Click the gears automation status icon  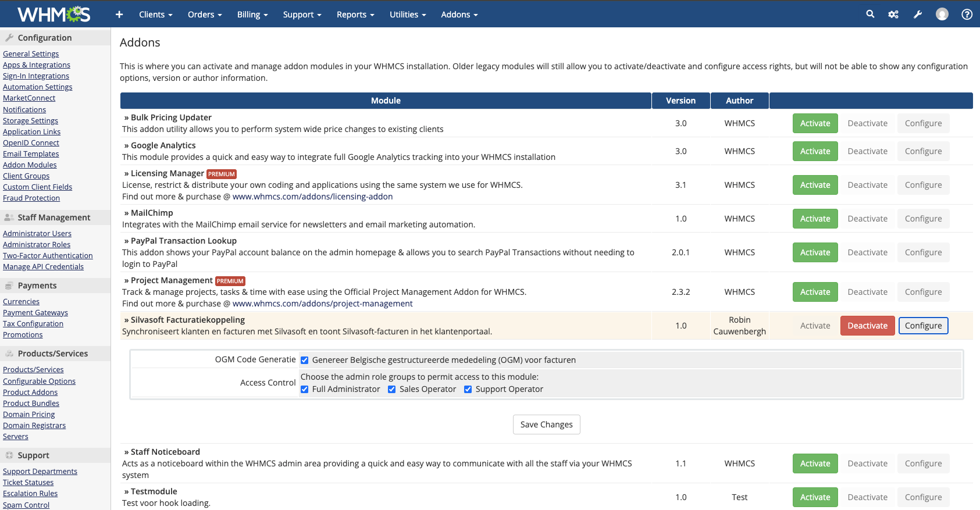click(893, 15)
